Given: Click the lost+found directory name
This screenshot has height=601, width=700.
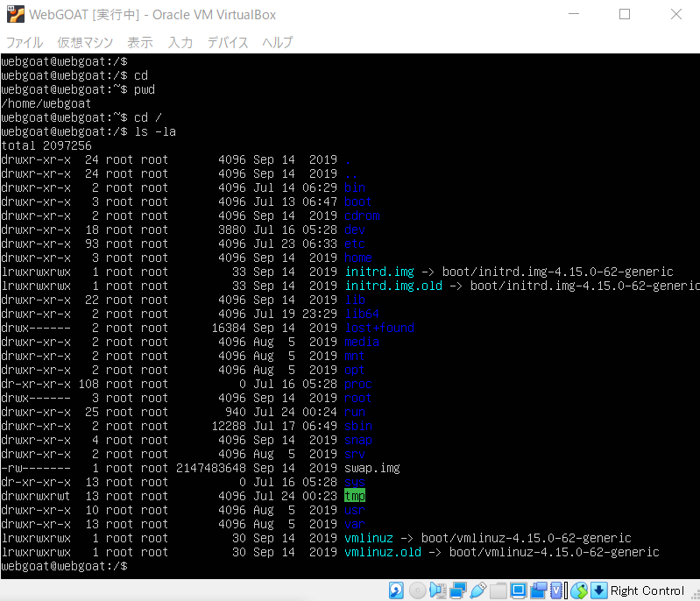Looking at the screenshot, I should tap(379, 328).
